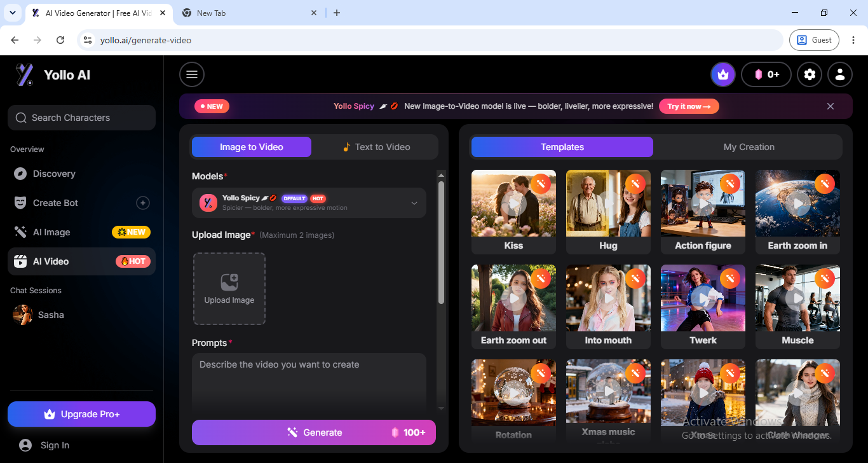Play the Action figure template video
The height and width of the screenshot is (463, 868).
point(703,204)
